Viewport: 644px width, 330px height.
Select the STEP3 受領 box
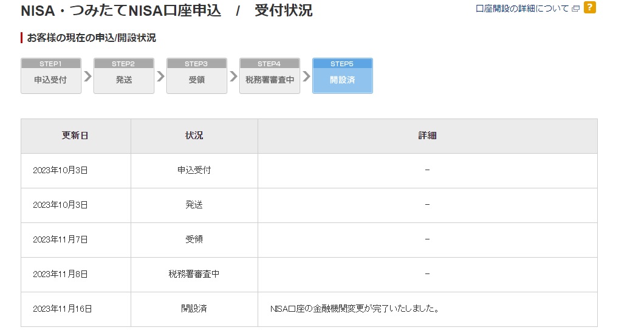(197, 75)
